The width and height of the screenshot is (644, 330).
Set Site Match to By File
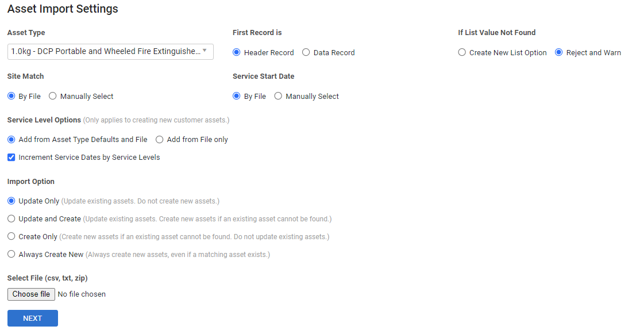tap(11, 96)
